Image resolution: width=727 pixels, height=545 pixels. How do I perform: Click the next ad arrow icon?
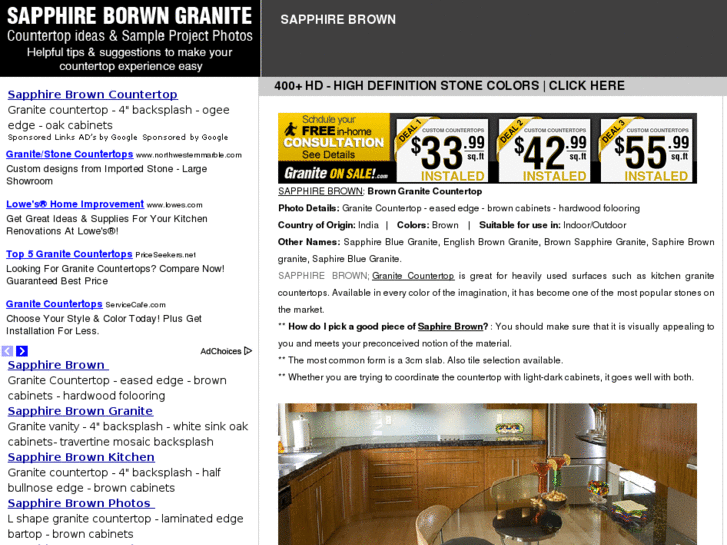coord(22,351)
